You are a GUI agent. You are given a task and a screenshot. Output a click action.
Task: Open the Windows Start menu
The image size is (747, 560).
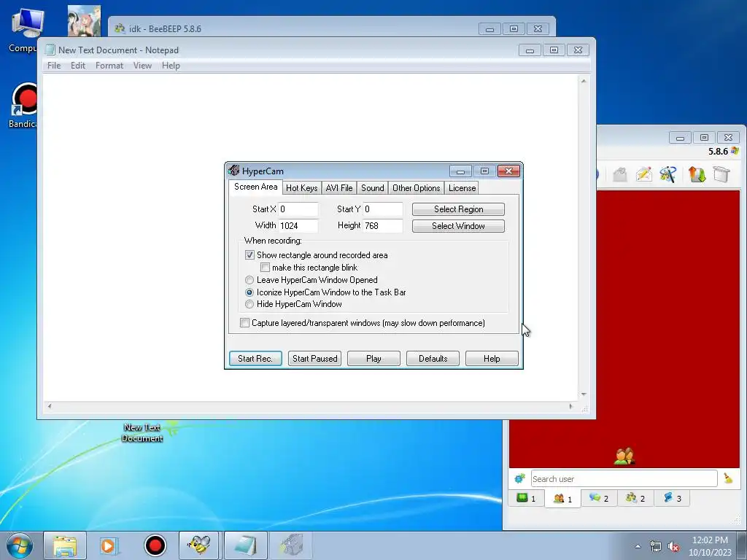19,545
